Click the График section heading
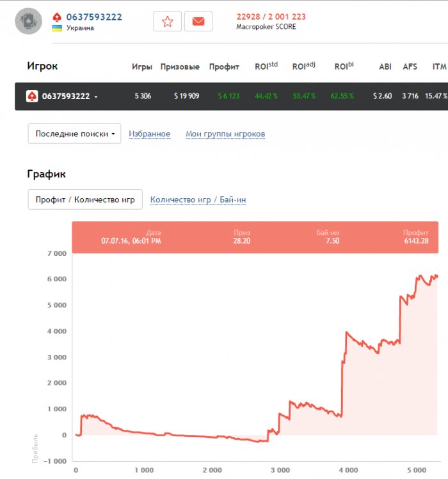This screenshot has height=479, width=448. [x=46, y=174]
